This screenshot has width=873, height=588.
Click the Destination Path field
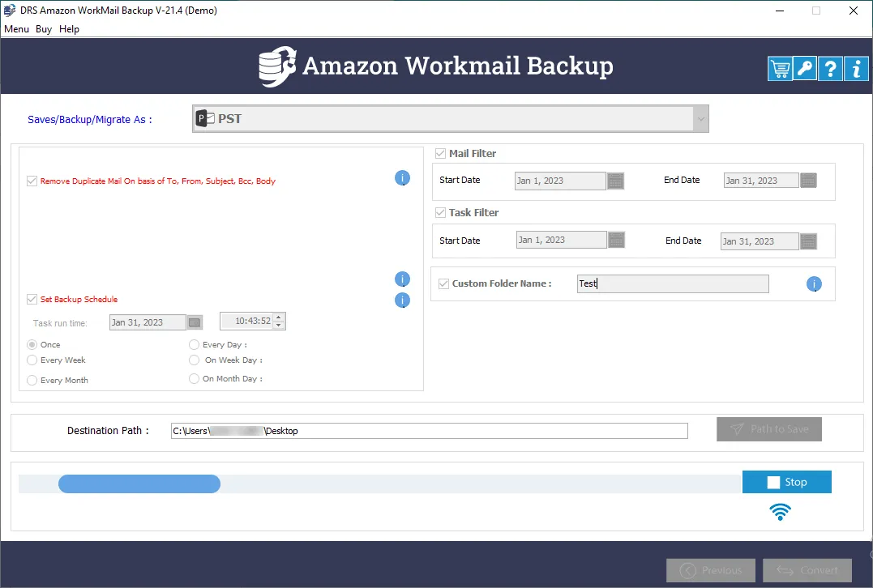(x=430, y=431)
